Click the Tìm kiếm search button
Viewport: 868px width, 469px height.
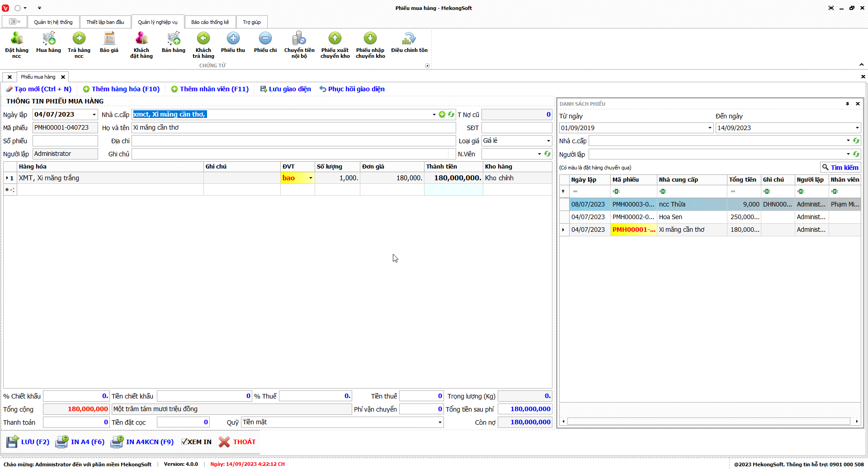(840, 167)
